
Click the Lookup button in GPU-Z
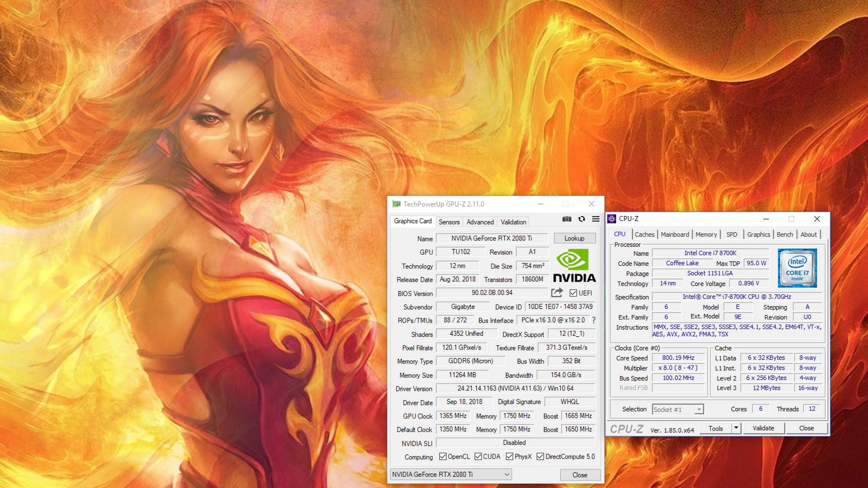point(574,238)
